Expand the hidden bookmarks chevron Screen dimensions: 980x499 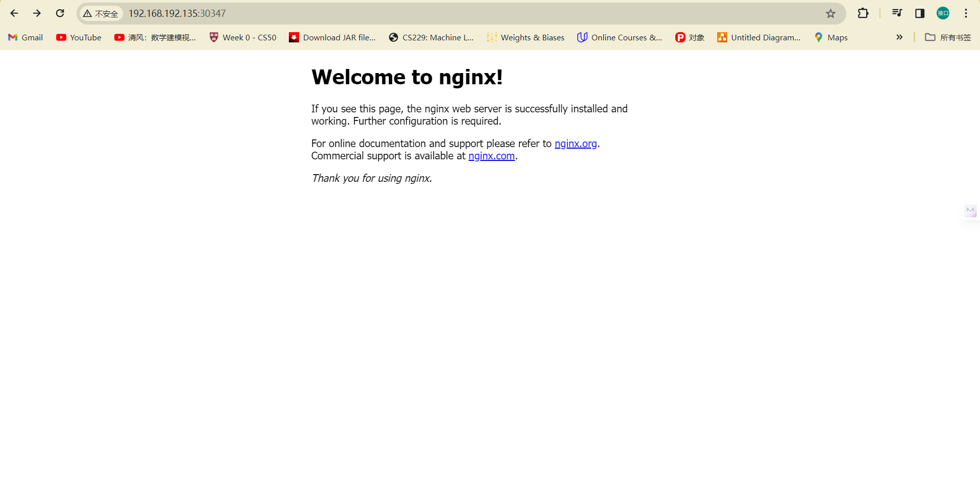[899, 37]
